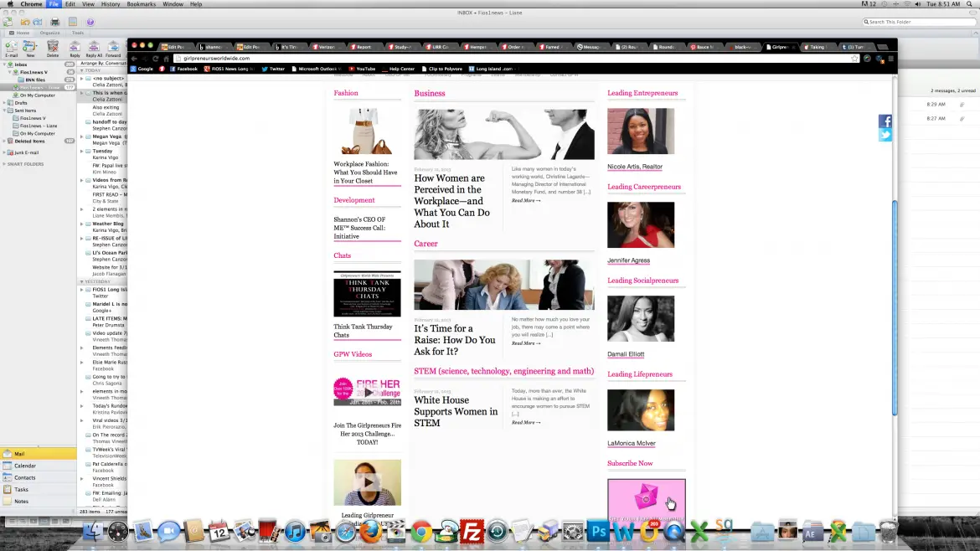Screen dimensions: 980x551
Task: Open 'It's Time for a Raise' article
Action: (454, 340)
